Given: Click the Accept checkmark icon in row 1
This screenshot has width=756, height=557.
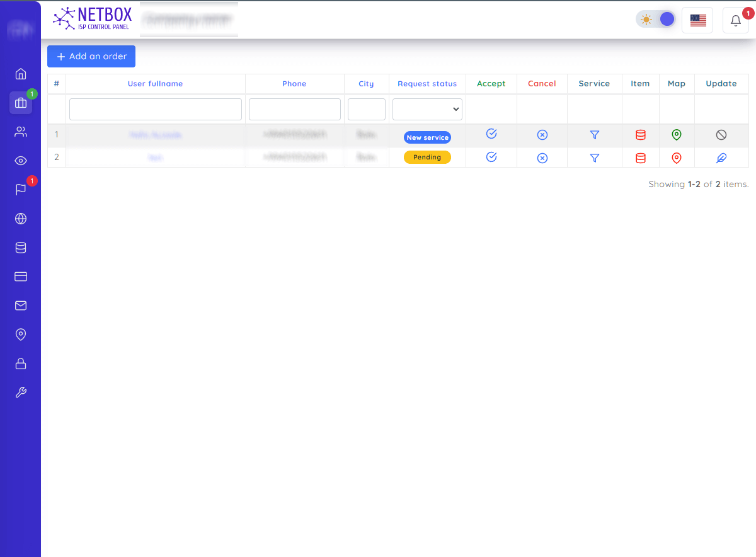Looking at the screenshot, I should (x=491, y=134).
